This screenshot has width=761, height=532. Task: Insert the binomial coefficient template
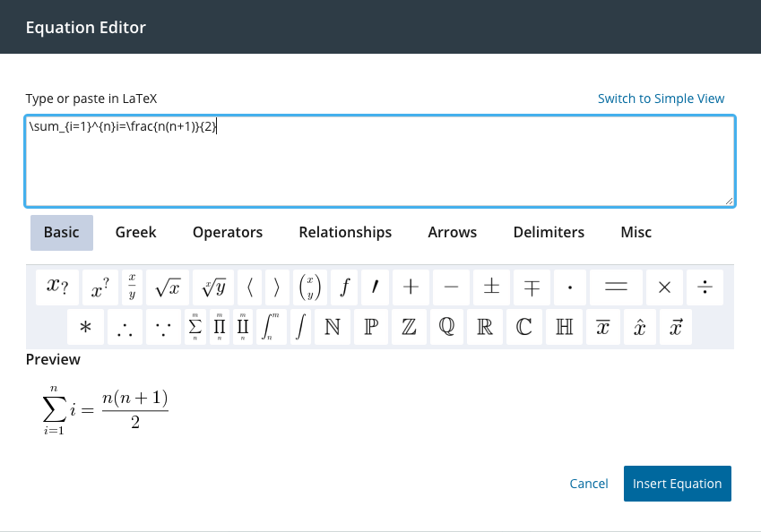[311, 287]
